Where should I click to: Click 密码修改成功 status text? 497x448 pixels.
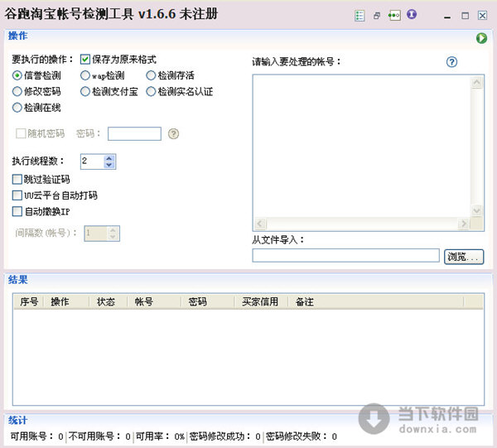point(224,436)
